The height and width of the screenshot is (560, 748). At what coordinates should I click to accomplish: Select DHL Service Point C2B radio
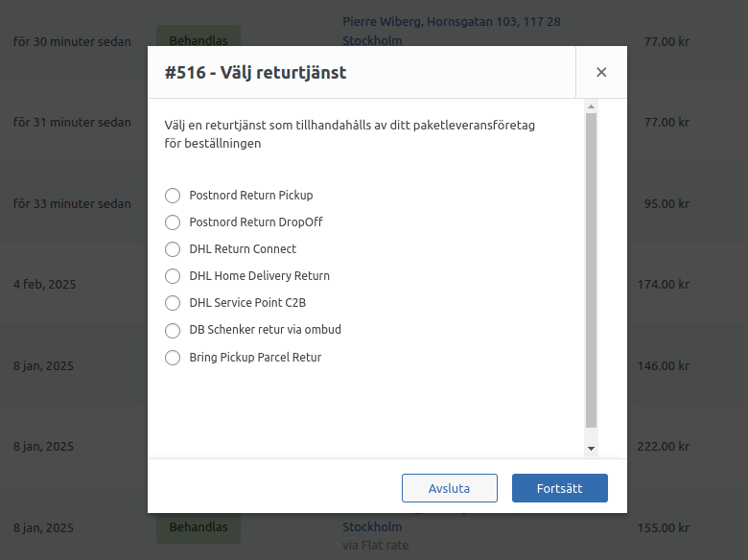tap(173, 303)
